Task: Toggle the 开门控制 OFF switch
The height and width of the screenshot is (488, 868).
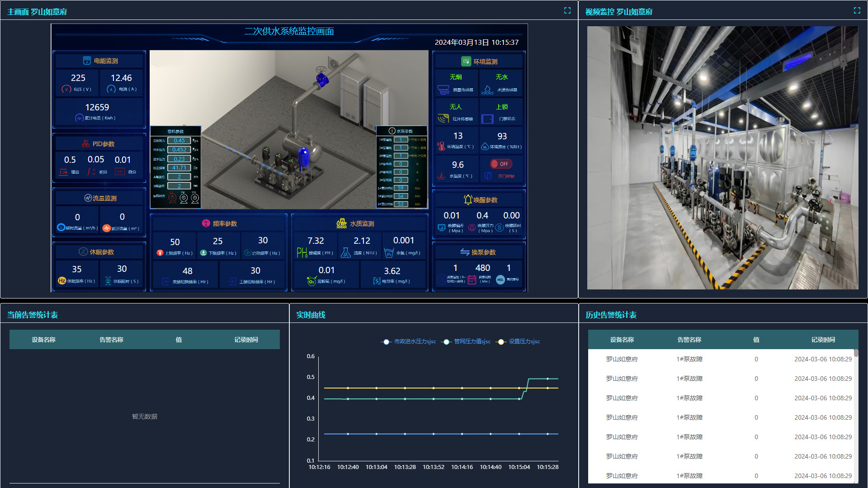Action: (x=500, y=164)
